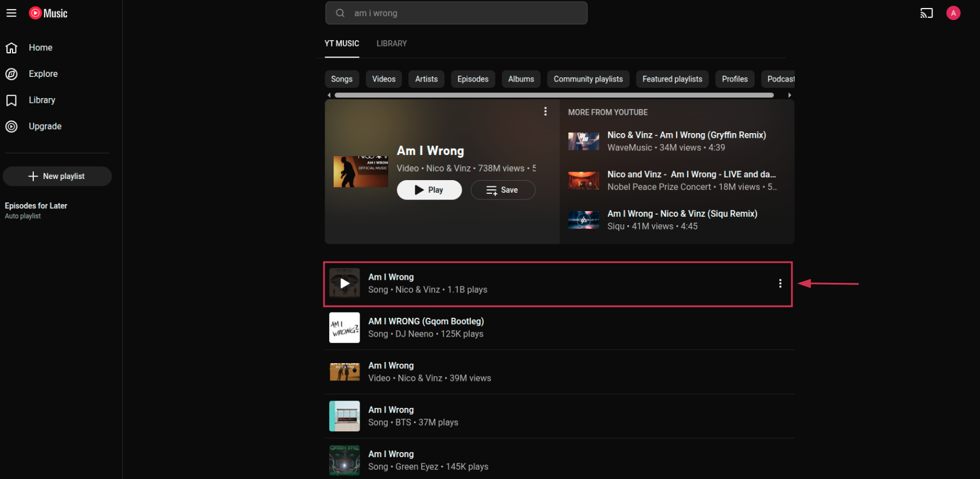
Task: Click inside the search box with 'am i wrong'
Action: click(x=456, y=13)
